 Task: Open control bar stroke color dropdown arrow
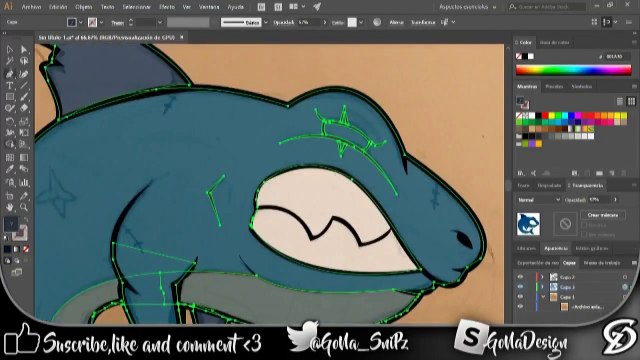tap(101, 22)
